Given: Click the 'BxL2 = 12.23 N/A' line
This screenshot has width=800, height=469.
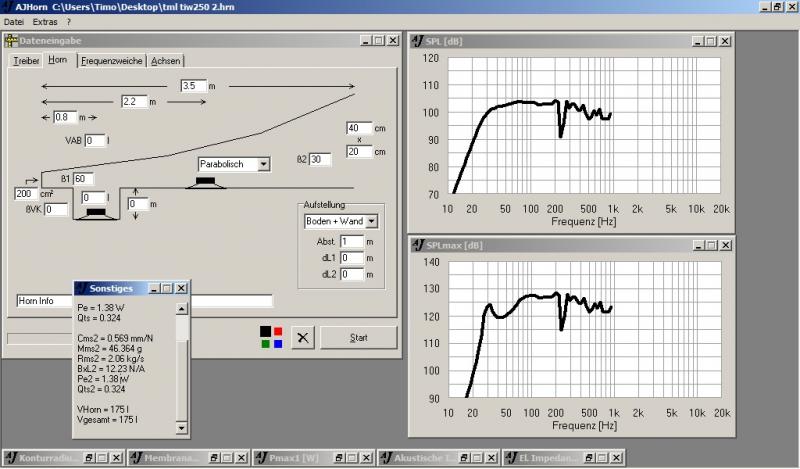Looking at the screenshot, I should [111, 368].
